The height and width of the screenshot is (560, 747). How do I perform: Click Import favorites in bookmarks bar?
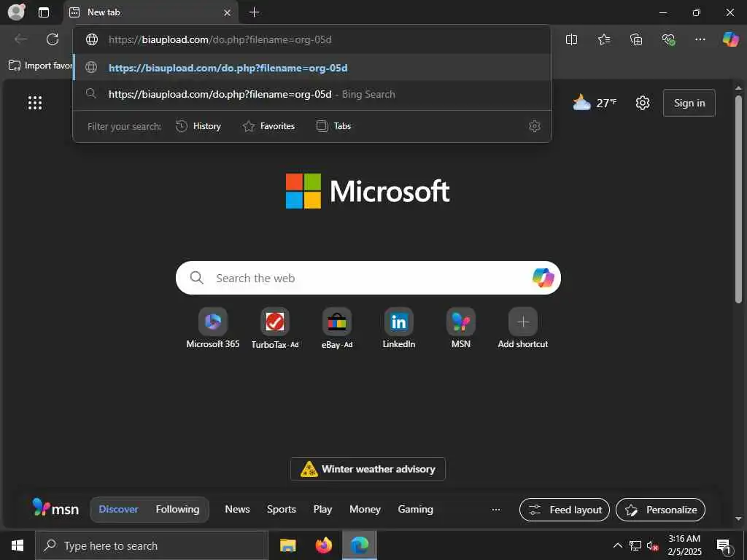tap(41, 66)
